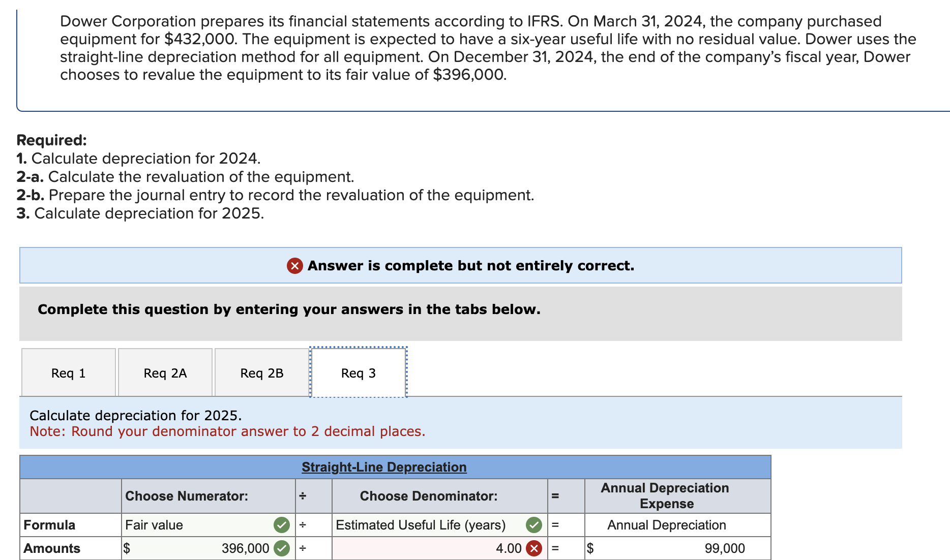
Task: Click the 'Calculate depreciation for 2025.' instruction
Action: pyautogui.click(x=136, y=416)
